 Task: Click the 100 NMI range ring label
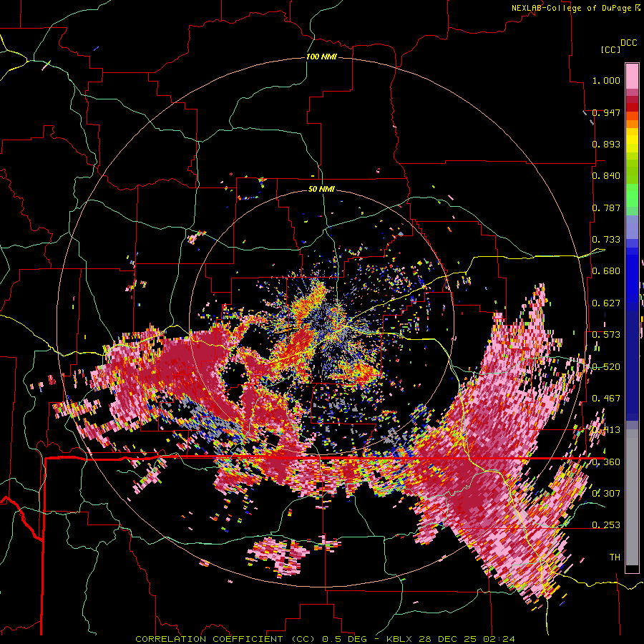pos(321,57)
